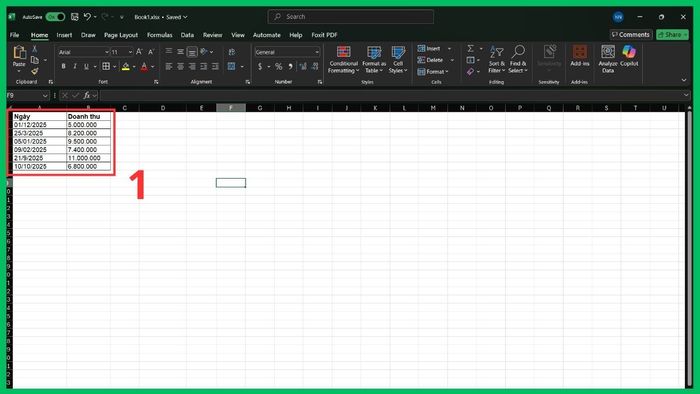
Task: Select Bottom Align button
Action: pos(192,52)
